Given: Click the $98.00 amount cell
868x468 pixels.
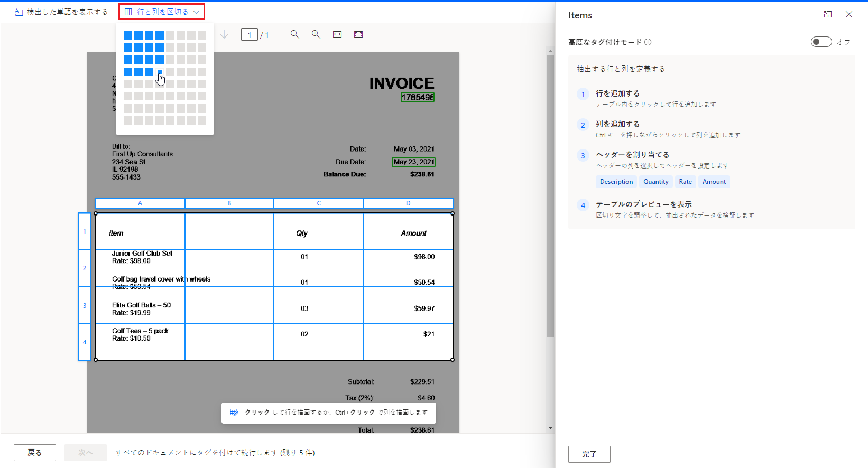Looking at the screenshot, I should (424, 257).
